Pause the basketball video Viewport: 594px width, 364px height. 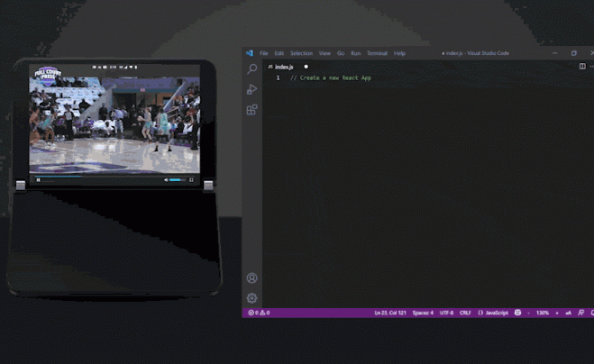tap(38, 179)
